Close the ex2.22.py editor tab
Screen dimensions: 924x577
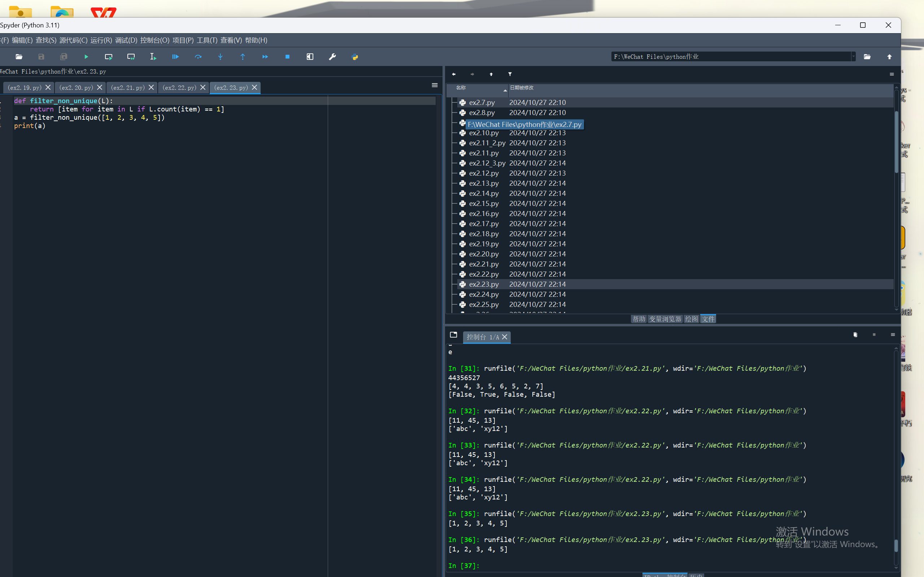(203, 87)
